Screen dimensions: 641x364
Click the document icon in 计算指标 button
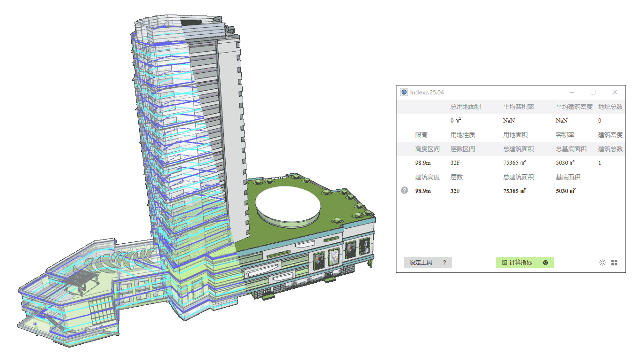point(504,263)
